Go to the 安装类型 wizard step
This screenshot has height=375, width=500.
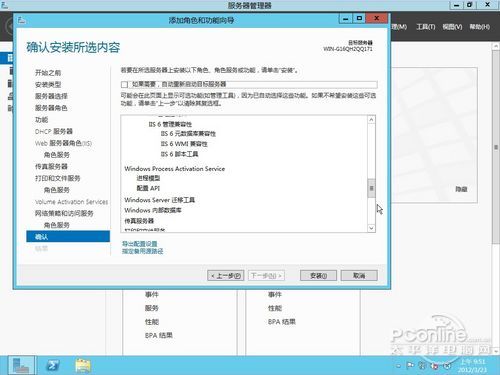coord(48,84)
